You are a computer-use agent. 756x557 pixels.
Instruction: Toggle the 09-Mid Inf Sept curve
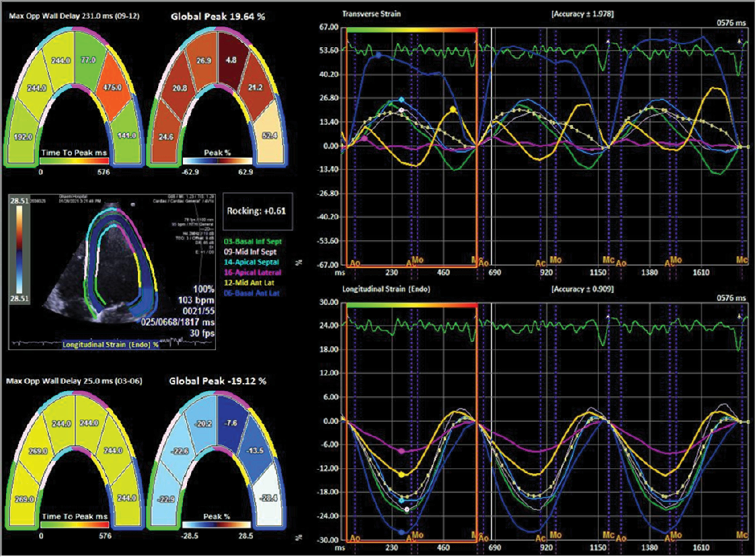(x=250, y=252)
